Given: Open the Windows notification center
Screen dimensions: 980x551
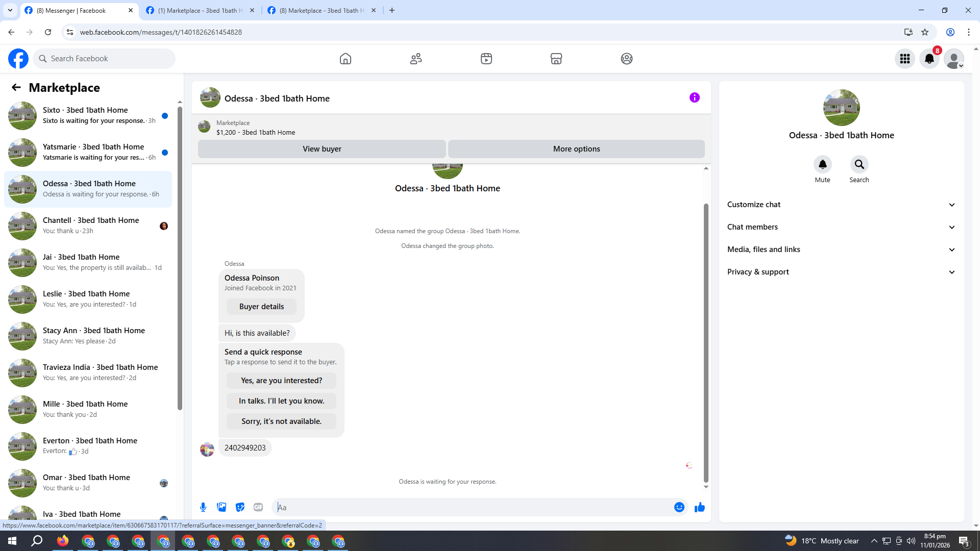Looking at the screenshot, I should click(x=964, y=541).
